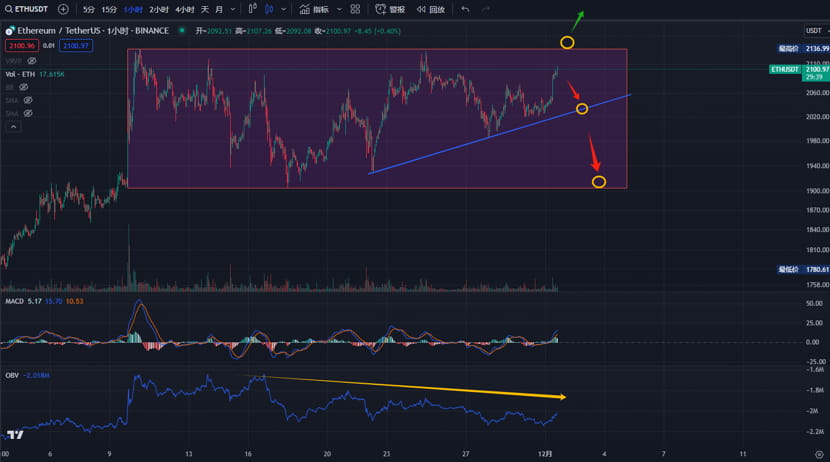Click the green market status dot
This screenshot has height=462, width=830.
(182, 31)
